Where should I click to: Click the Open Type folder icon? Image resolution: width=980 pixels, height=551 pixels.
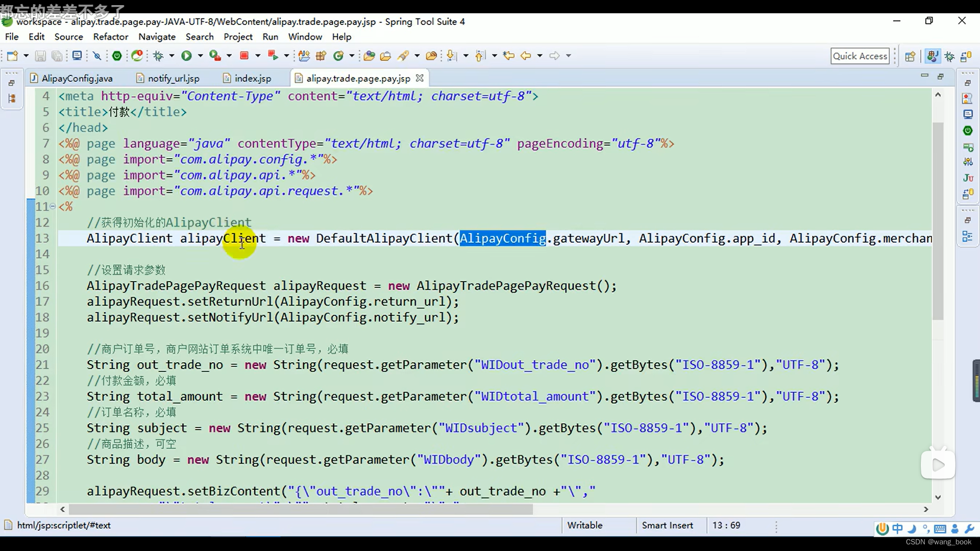[x=370, y=56]
